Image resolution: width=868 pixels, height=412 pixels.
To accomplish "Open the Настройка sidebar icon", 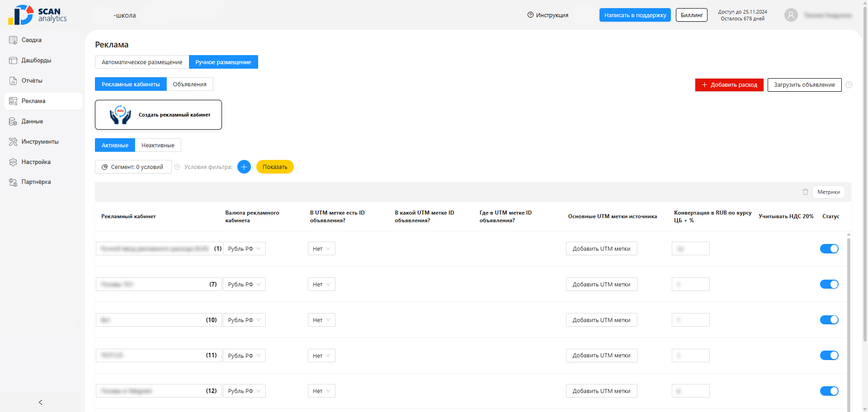I will (13, 162).
